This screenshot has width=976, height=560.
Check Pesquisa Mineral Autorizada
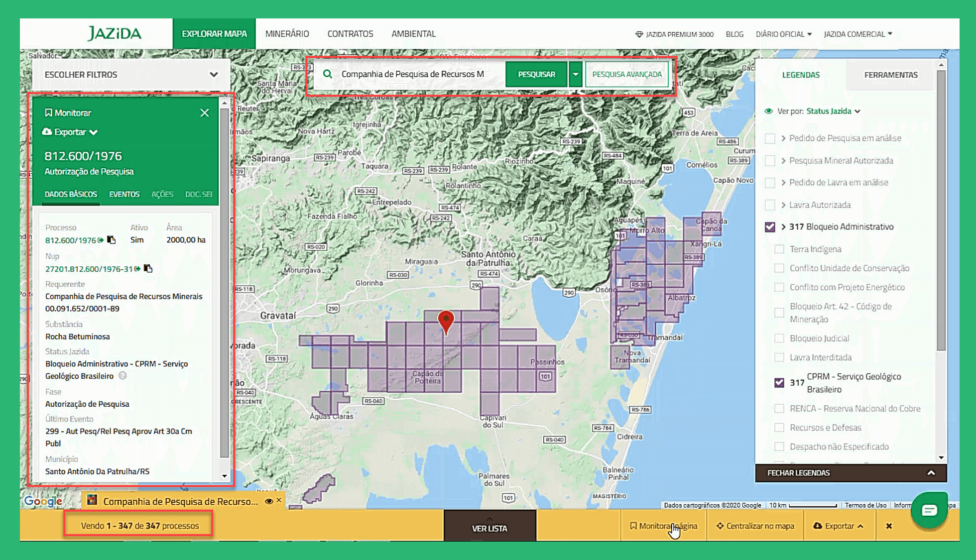pos(770,161)
